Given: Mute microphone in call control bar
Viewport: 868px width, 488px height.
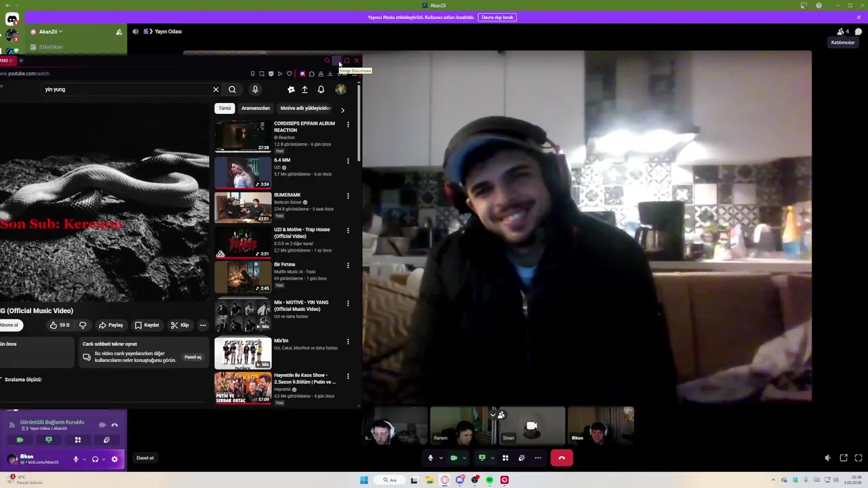Looking at the screenshot, I should pos(430,458).
